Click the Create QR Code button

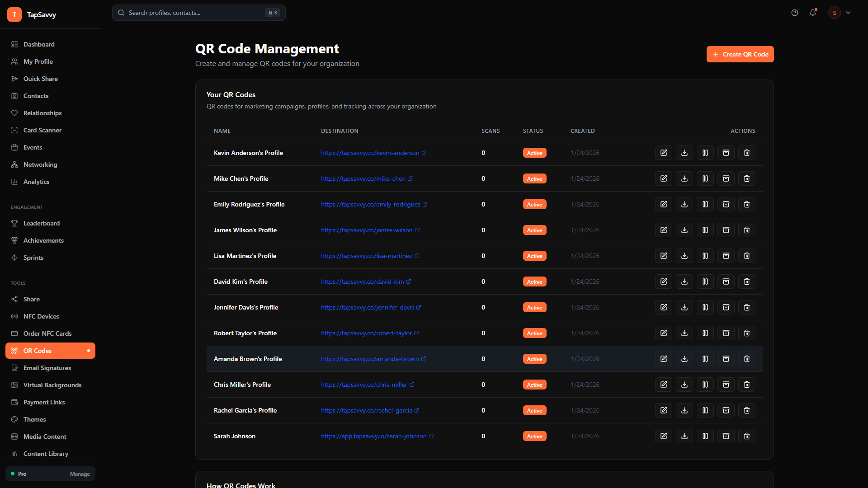(x=740, y=54)
